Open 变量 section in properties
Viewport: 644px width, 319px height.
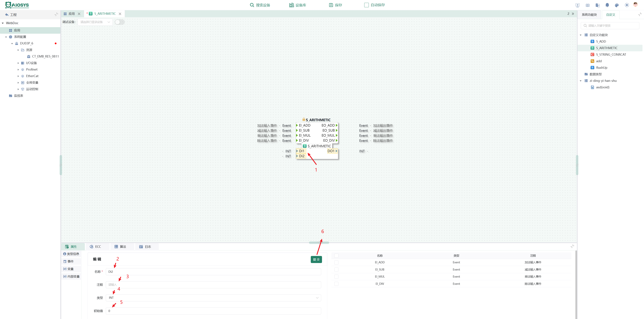[71, 269]
